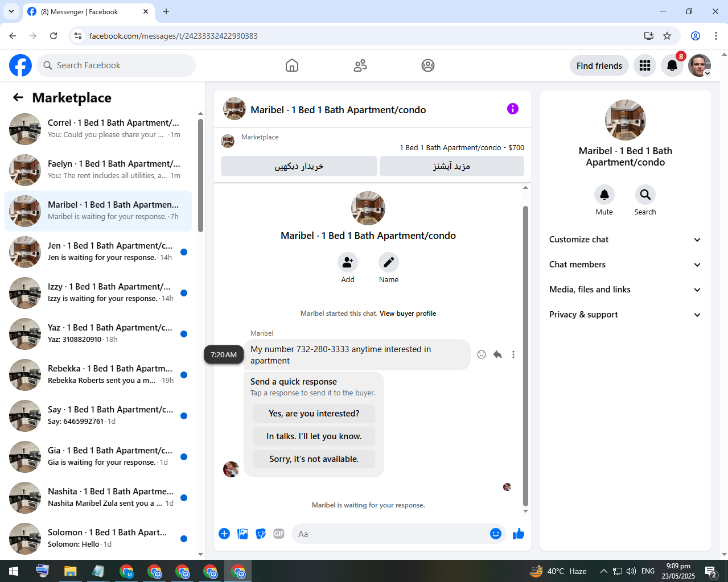Send quick response 'Yes, are you interested?'

click(314, 414)
